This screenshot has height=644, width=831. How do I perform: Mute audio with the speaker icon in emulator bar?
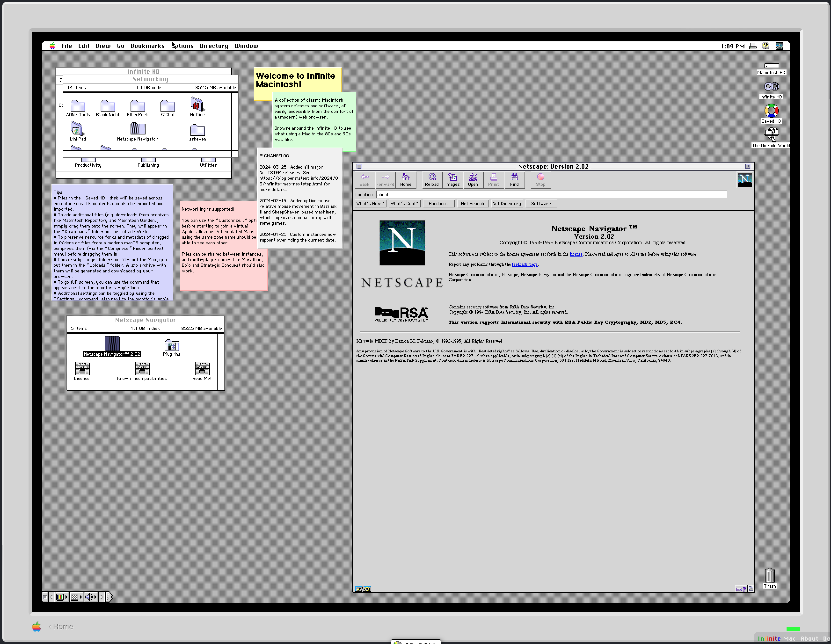(x=88, y=597)
